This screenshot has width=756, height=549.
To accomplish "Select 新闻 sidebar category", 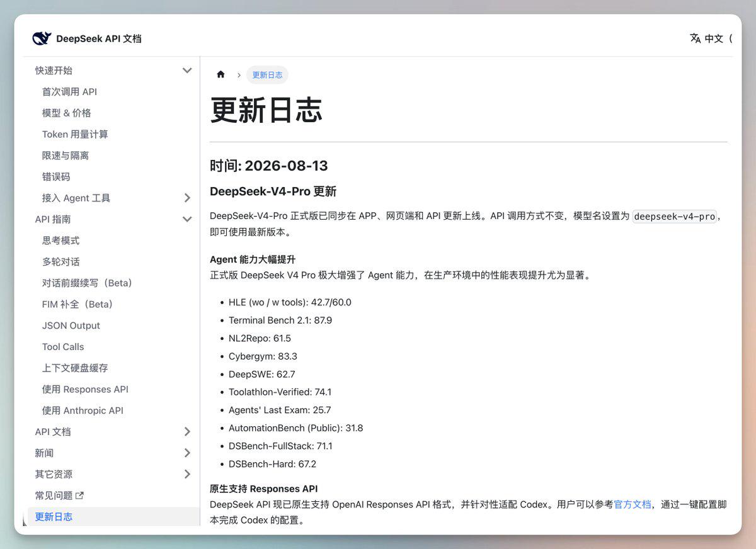I will [x=44, y=453].
